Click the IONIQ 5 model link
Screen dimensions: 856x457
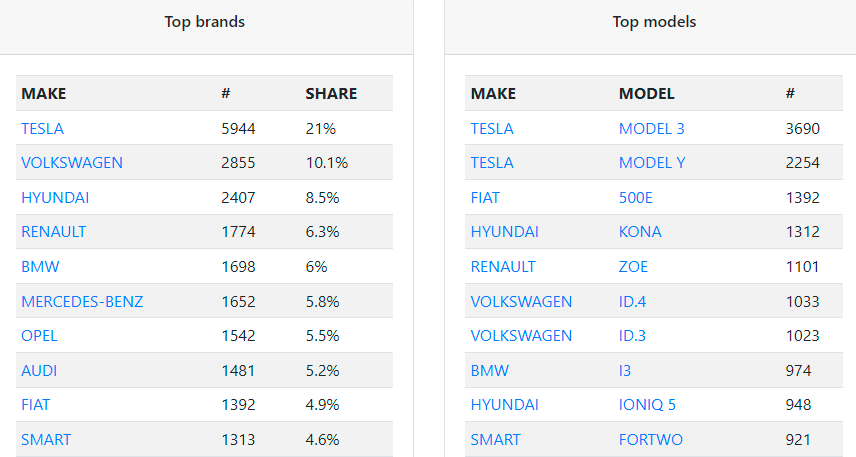(647, 405)
